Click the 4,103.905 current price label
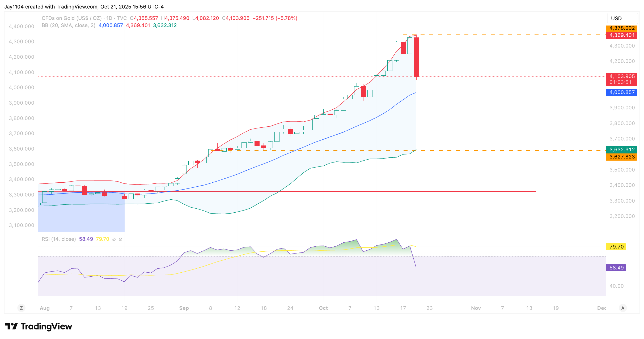The width and height of the screenshot is (644, 339). click(622, 76)
